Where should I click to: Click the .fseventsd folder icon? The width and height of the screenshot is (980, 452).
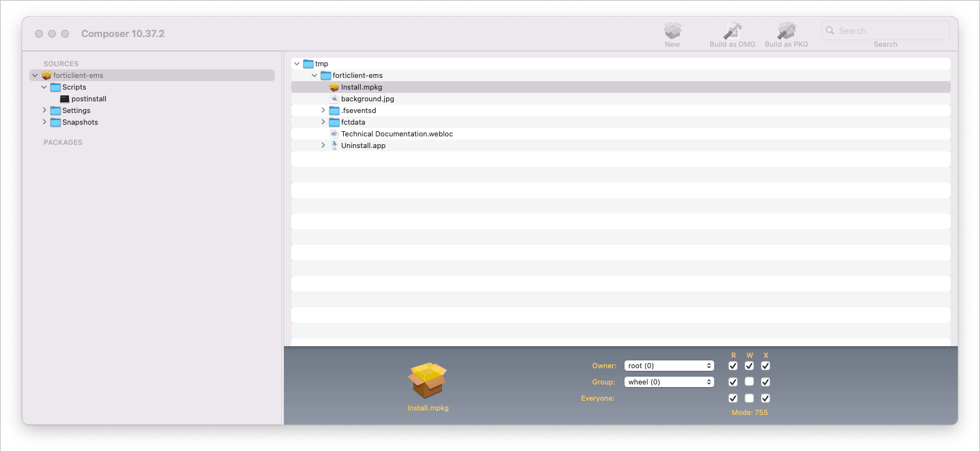[334, 110]
